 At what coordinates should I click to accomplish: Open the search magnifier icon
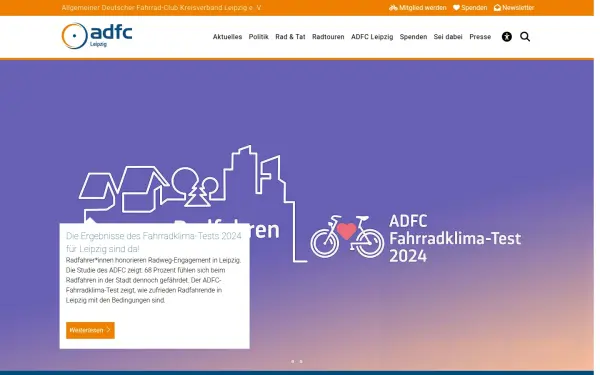click(525, 37)
